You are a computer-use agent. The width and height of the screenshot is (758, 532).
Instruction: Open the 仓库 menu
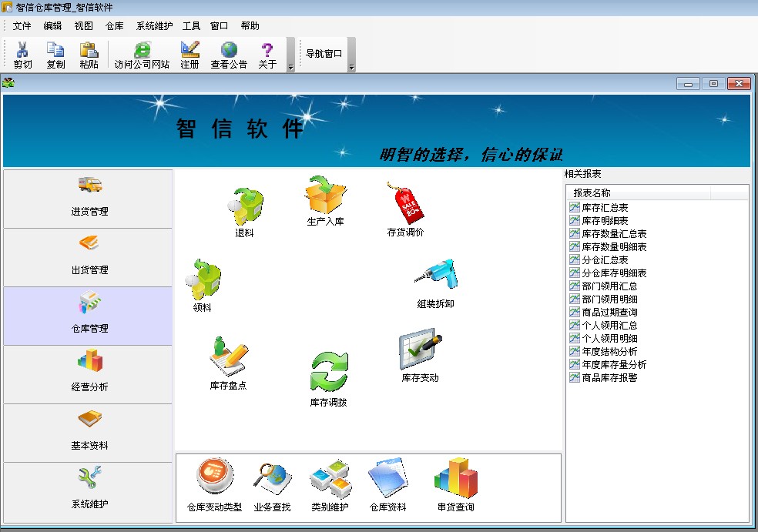[x=115, y=26]
